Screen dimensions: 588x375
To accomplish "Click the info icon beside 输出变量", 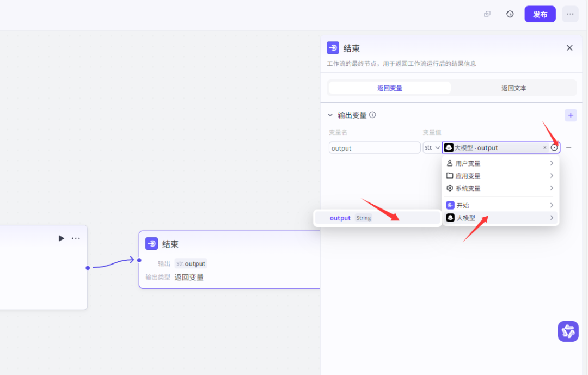I will 373,115.
